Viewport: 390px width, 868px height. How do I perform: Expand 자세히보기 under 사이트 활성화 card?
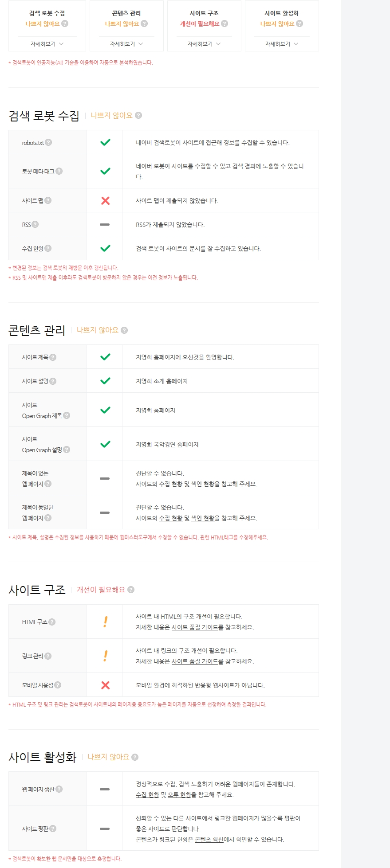tap(282, 44)
